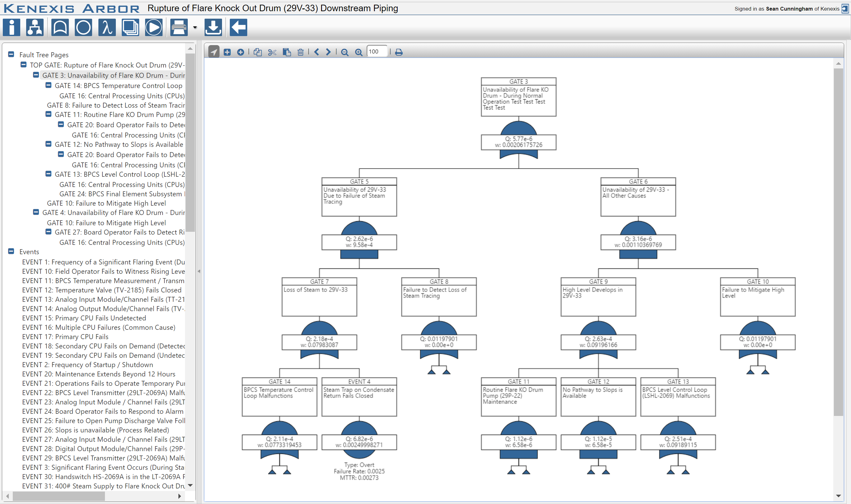
Task: Click the home/cursor tool in toolbar
Action: coord(215,54)
